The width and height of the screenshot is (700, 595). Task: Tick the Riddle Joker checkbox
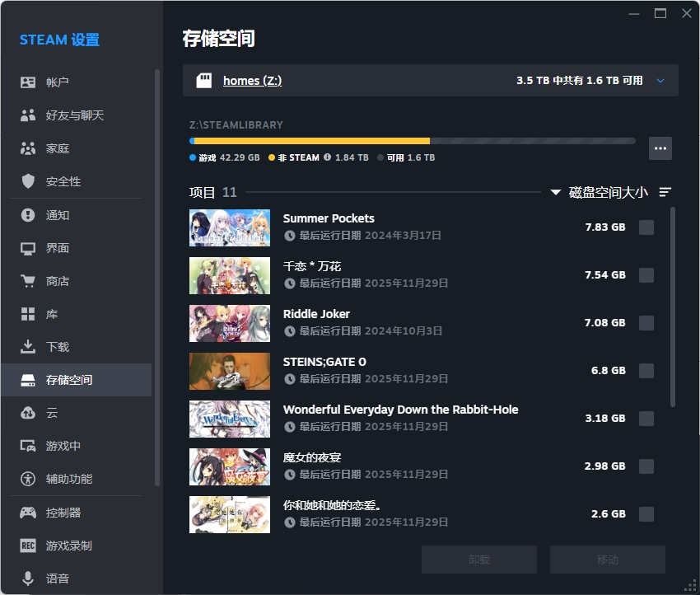pyautogui.click(x=646, y=323)
